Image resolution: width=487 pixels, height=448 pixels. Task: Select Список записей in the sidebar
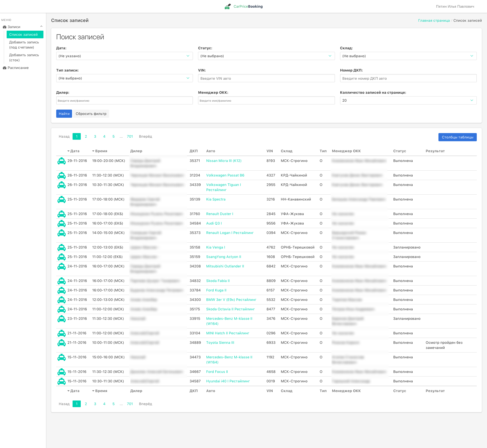25,34
